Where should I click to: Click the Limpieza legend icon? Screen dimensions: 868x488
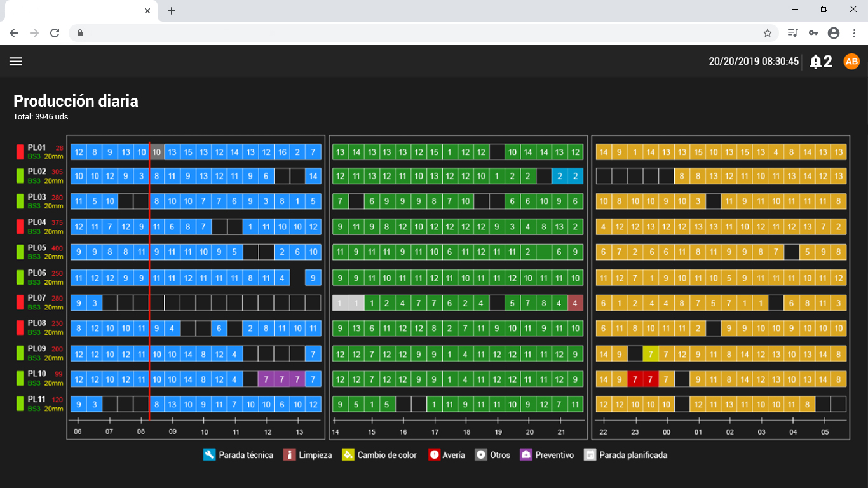pyautogui.click(x=290, y=455)
